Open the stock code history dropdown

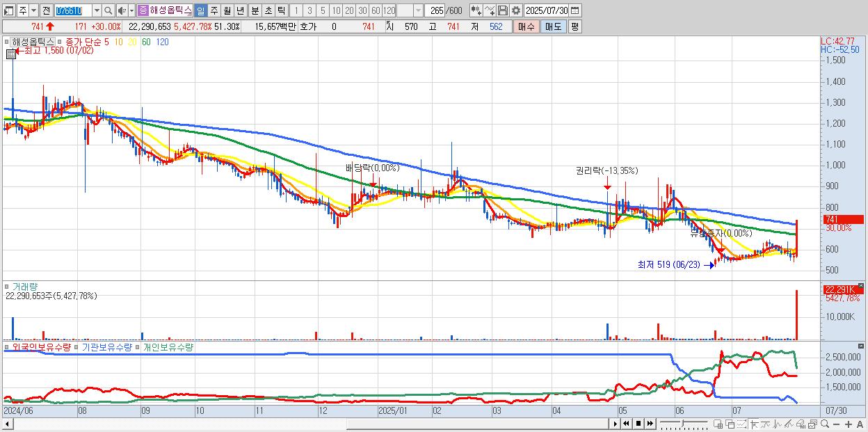tap(97, 10)
